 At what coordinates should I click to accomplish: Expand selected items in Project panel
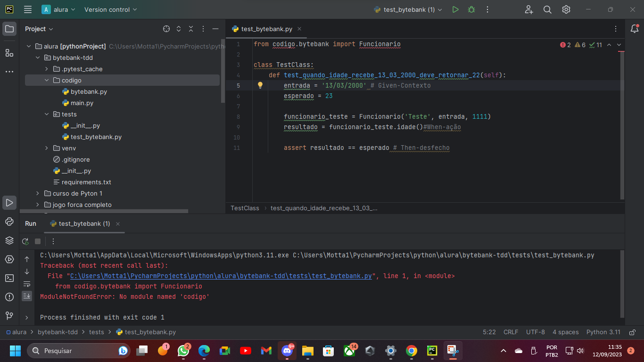click(179, 29)
